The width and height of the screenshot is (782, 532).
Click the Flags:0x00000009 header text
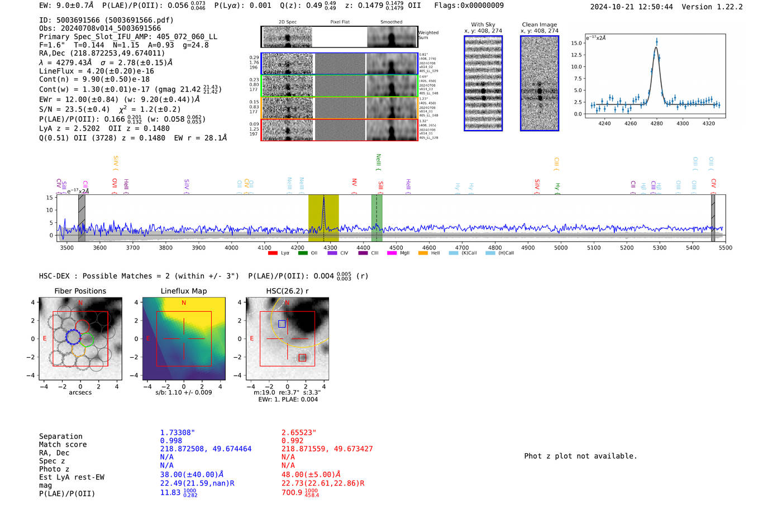469,6
